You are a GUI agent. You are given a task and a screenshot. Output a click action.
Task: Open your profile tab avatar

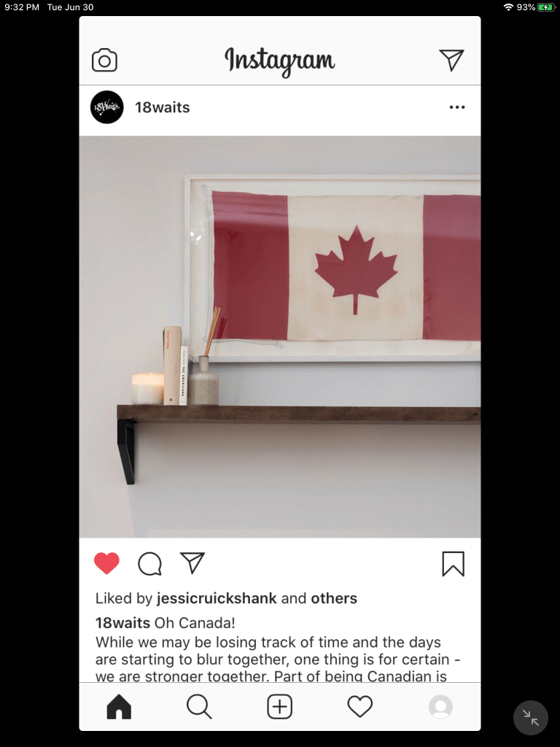point(440,706)
